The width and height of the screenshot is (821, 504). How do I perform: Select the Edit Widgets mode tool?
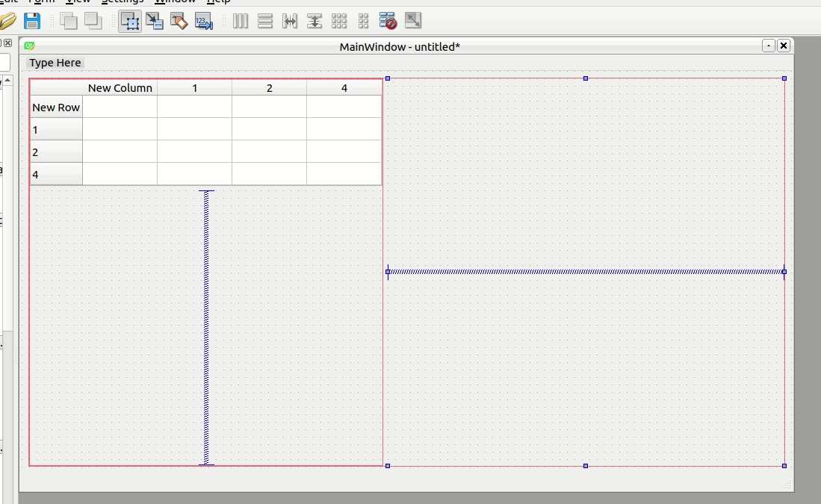(131, 22)
